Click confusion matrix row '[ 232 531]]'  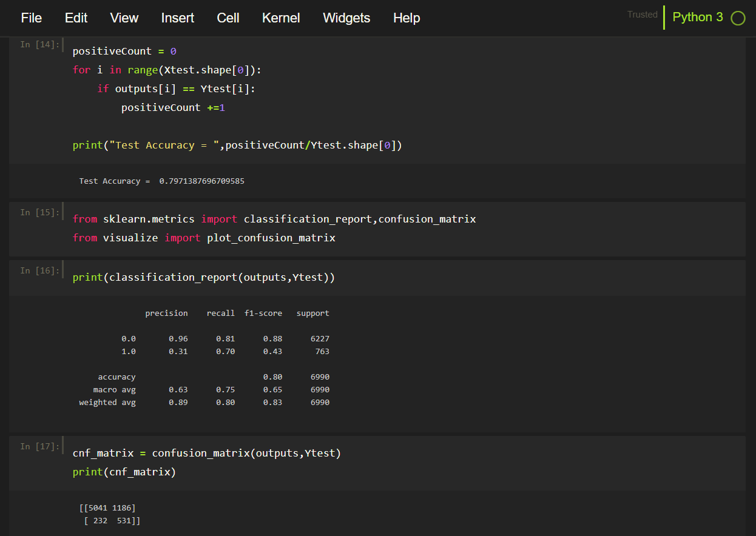[x=112, y=520]
